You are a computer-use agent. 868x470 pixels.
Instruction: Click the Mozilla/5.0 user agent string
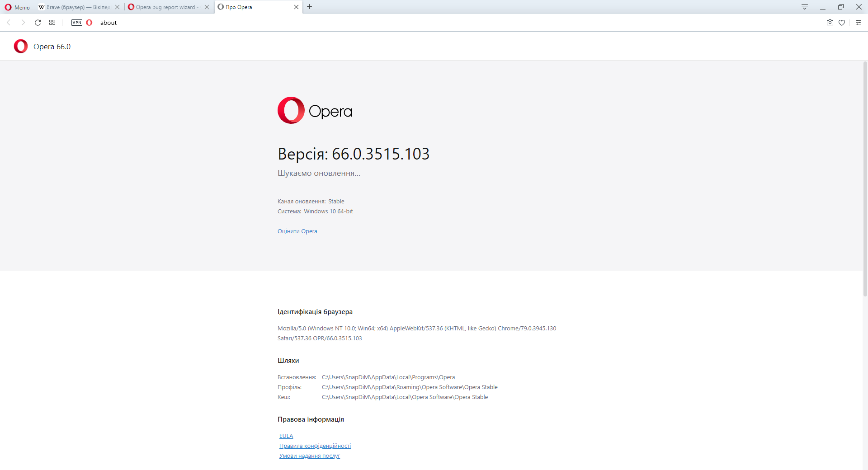(x=417, y=334)
